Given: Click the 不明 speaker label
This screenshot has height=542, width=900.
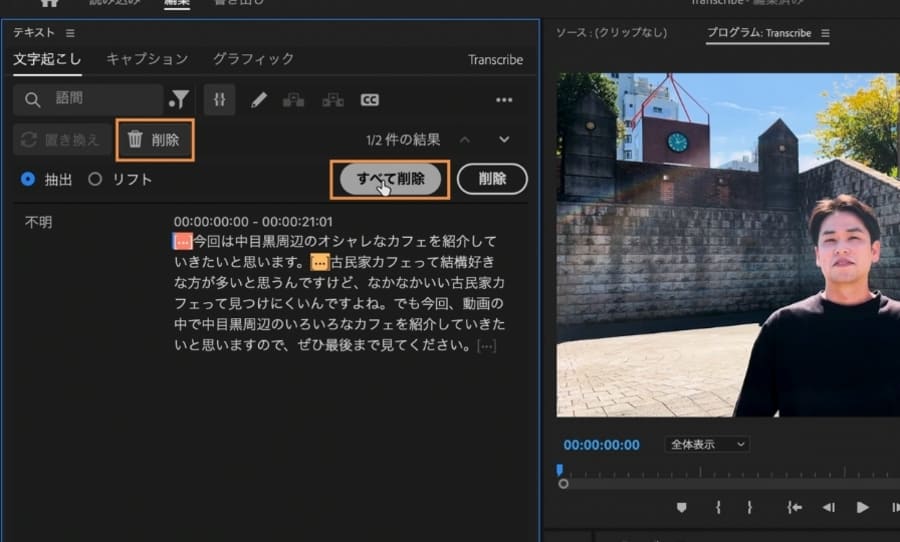Looking at the screenshot, I should pos(38,222).
